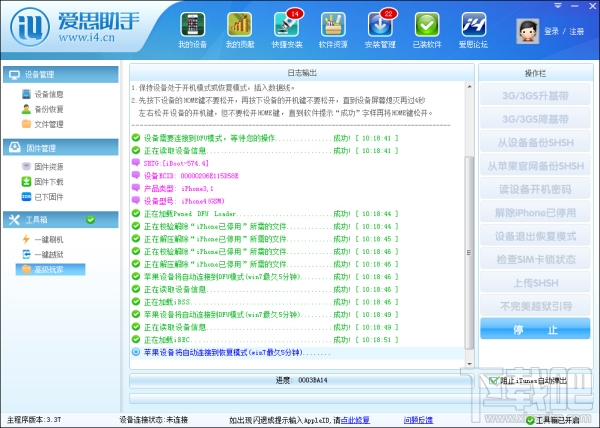
Task: Open 爱思论坛 forum icon
Action: click(474, 31)
